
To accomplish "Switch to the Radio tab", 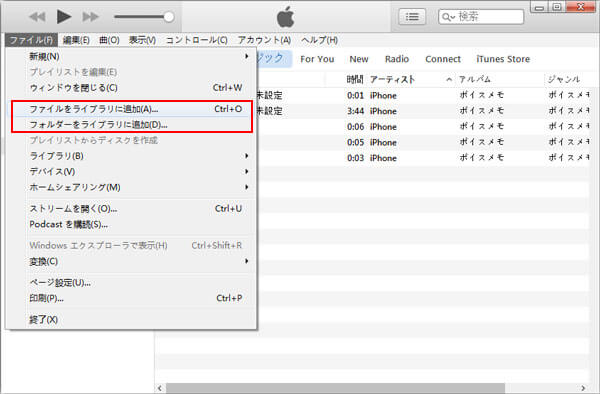I will pyautogui.click(x=397, y=59).
